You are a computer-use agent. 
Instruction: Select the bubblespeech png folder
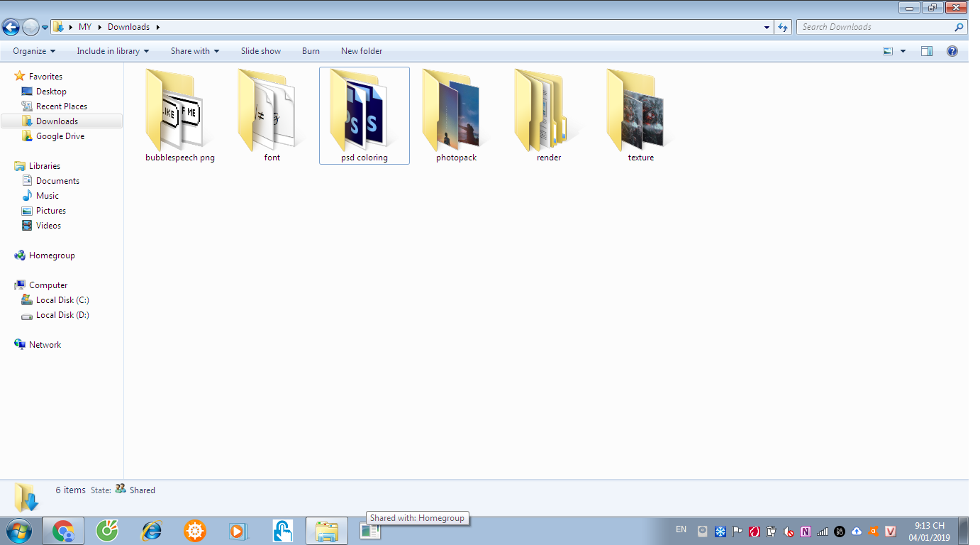179,114
